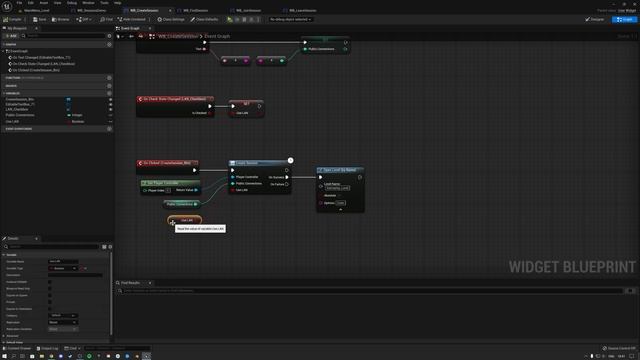Open the Edit menu
This screenshot has height=360, width=640.
pyautogui.click(x=31, y=3)
